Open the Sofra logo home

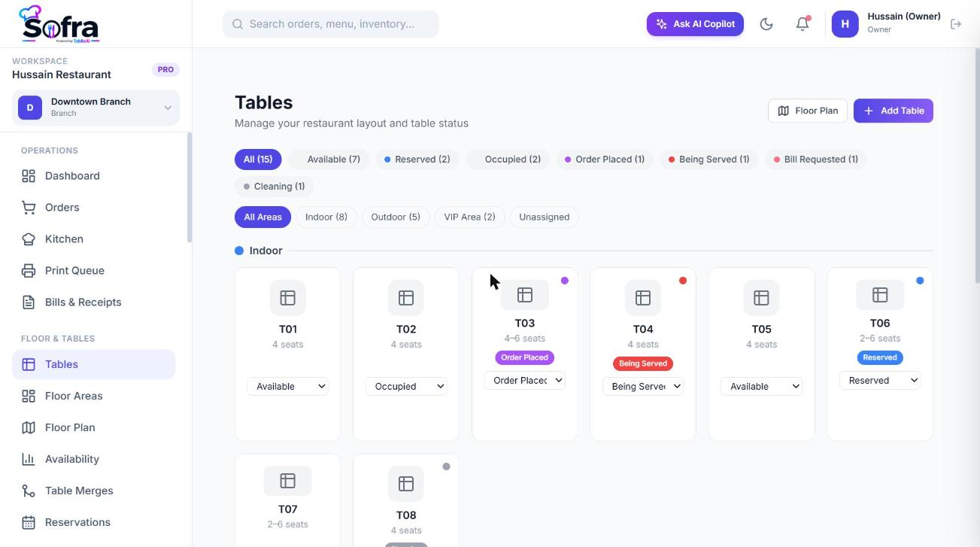59,24
